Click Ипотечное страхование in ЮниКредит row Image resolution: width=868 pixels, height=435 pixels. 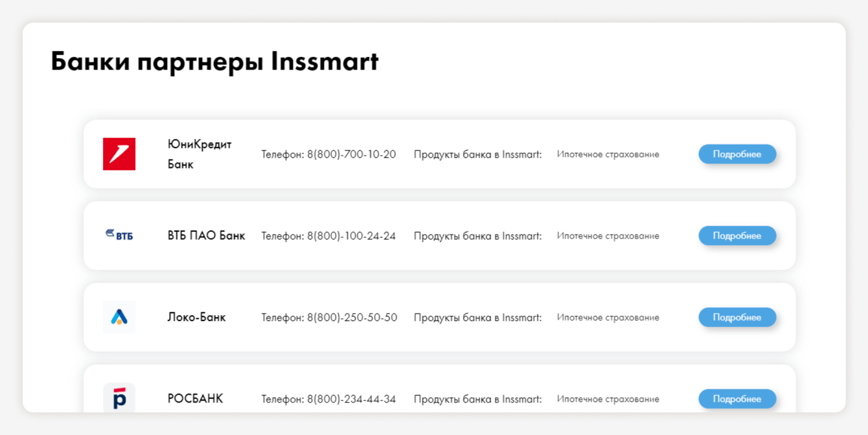[608, 154]
